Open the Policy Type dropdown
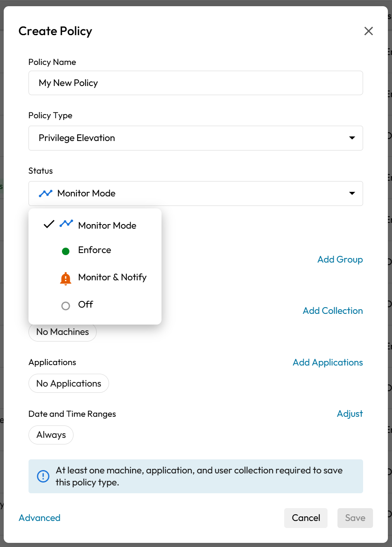Screen dimensions: 392x547 click(x=195, y=138)
